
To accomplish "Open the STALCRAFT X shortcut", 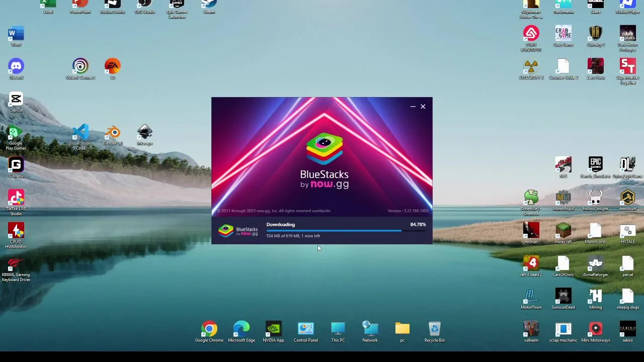I will [531, 69].
